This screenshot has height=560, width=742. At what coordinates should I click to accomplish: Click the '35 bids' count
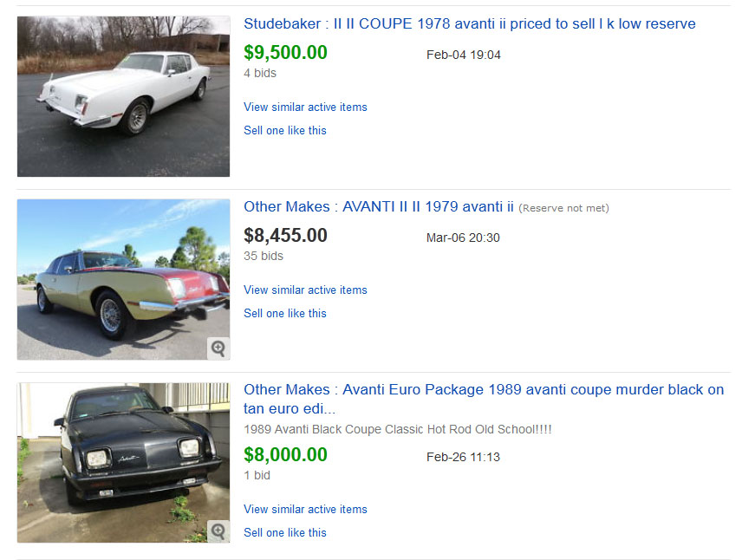264,257
